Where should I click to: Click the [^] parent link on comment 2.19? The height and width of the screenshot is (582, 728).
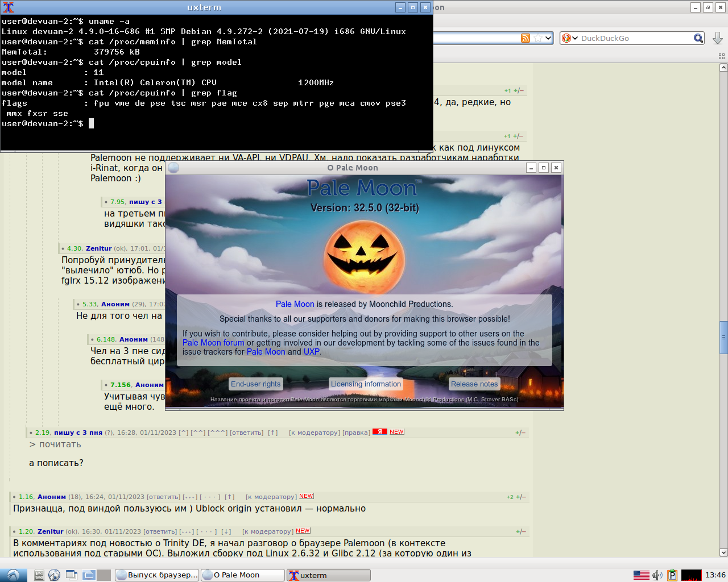184,433
